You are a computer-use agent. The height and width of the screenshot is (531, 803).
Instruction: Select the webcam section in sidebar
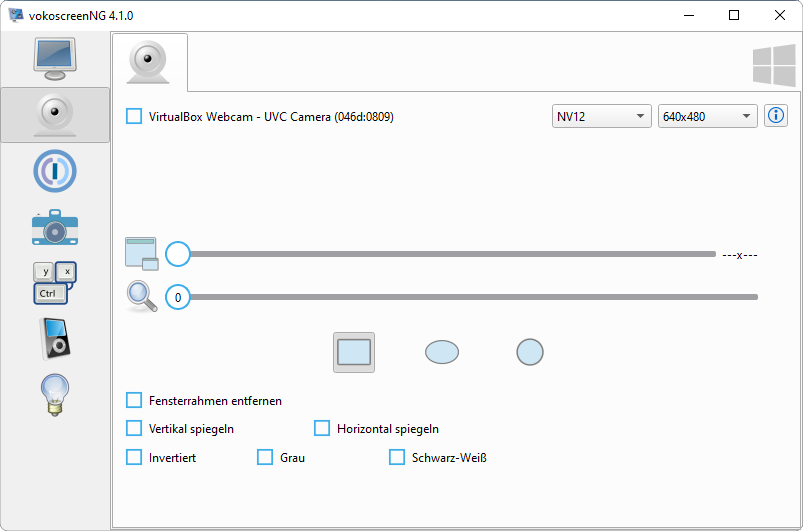[55, 115]
